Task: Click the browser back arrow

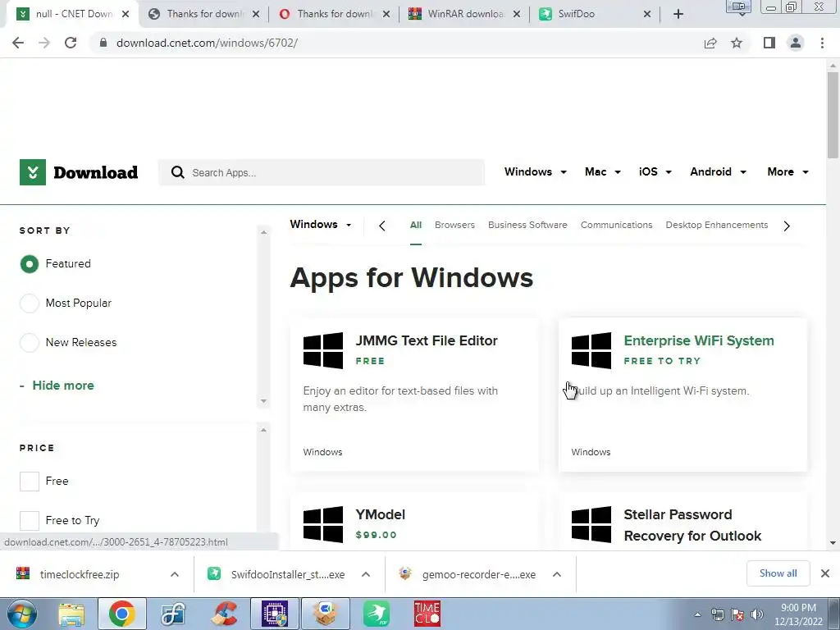Action: click(18, 43)
